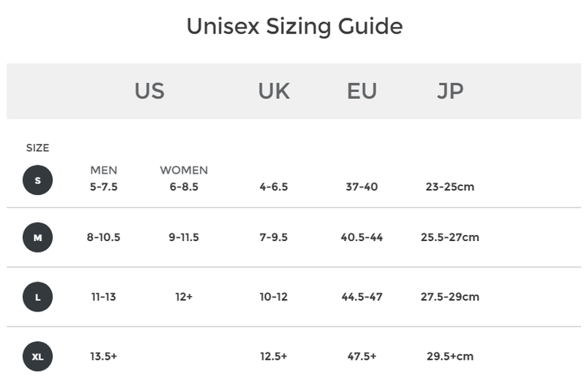Screen dimensions: 588x391
Task: Click the UK 12.5+ size cell
Action: (x=273, y=357)
